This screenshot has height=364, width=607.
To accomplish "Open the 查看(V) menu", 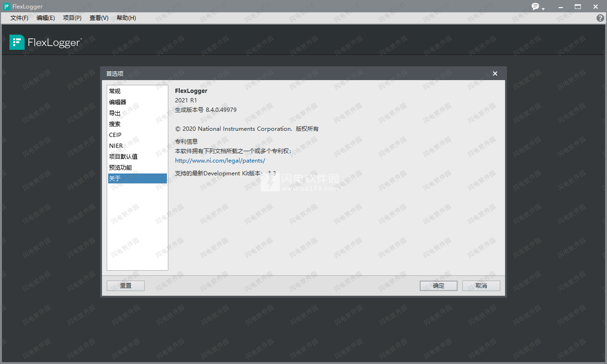I will click(x=99, y=18).
